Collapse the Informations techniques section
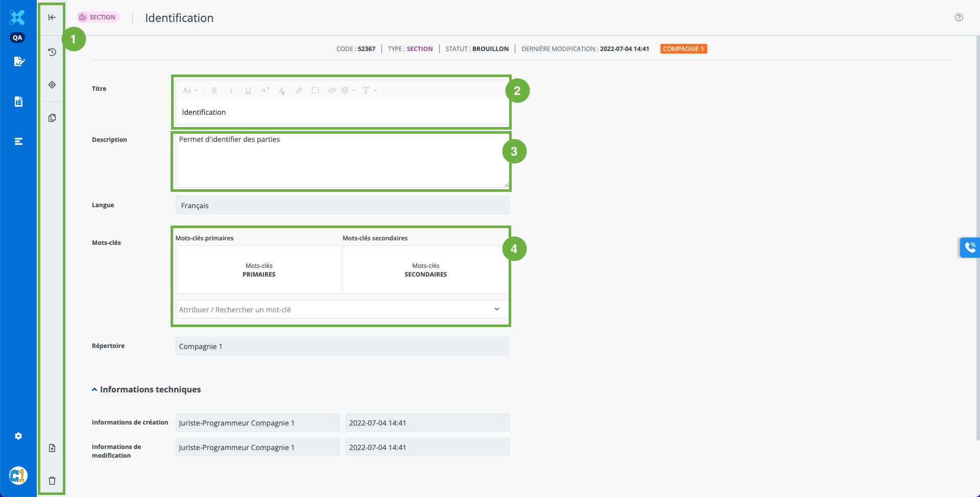The height and width of the screenshot is (497, 980). 94,389
